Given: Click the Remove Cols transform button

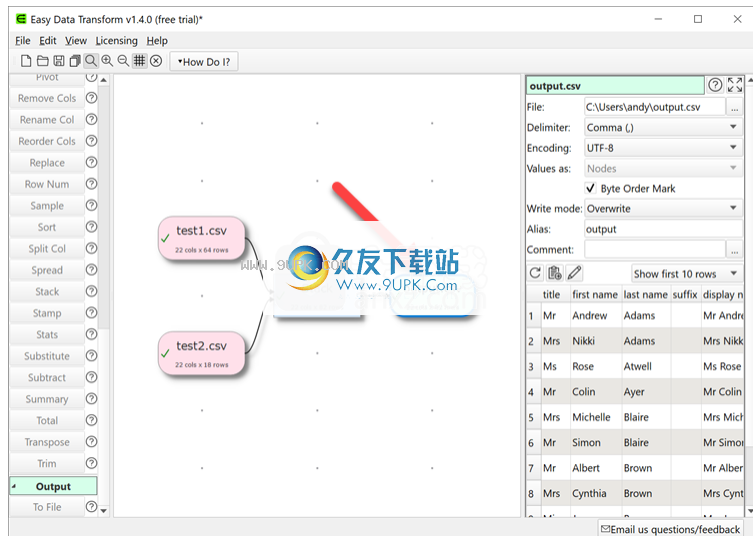Looking at the screenshot, I should 47,98.
